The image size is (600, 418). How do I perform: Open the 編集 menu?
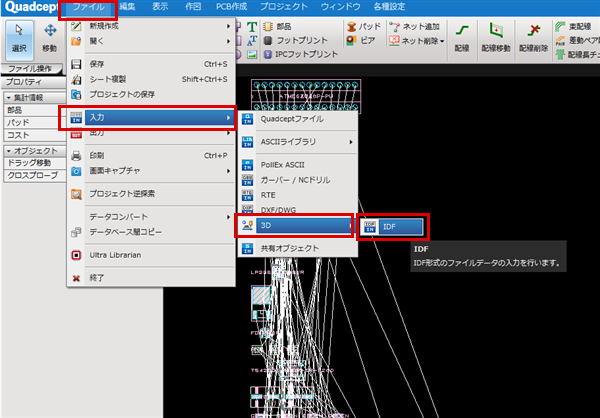coord(127,7)
